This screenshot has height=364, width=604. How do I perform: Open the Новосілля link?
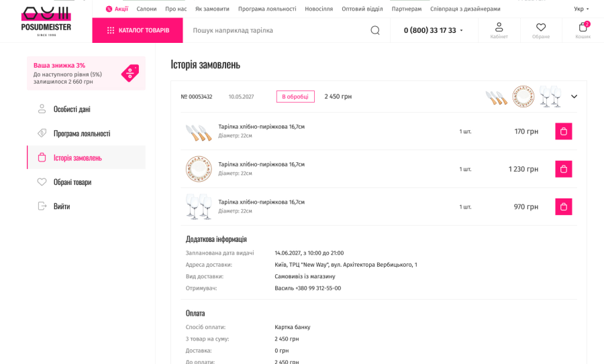point(319,9)
